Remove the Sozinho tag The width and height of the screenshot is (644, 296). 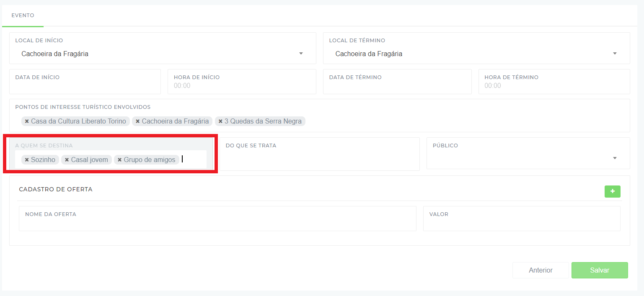(x=27, y=160)
